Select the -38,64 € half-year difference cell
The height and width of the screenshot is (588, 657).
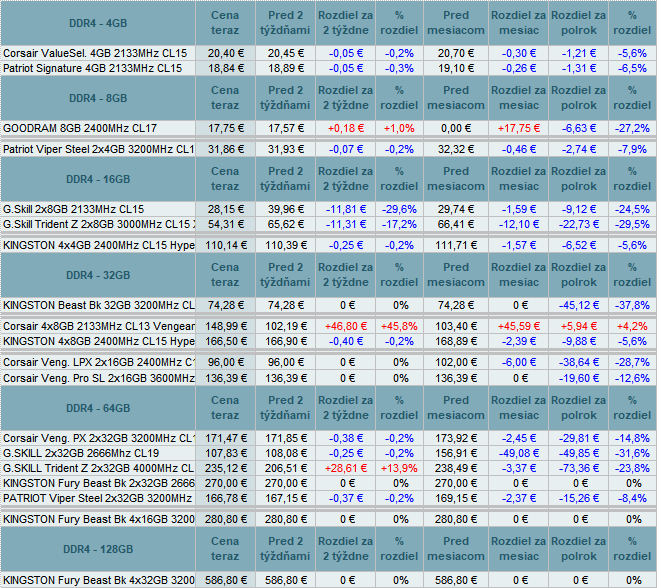pyautogui.click(x=579, y=362)
